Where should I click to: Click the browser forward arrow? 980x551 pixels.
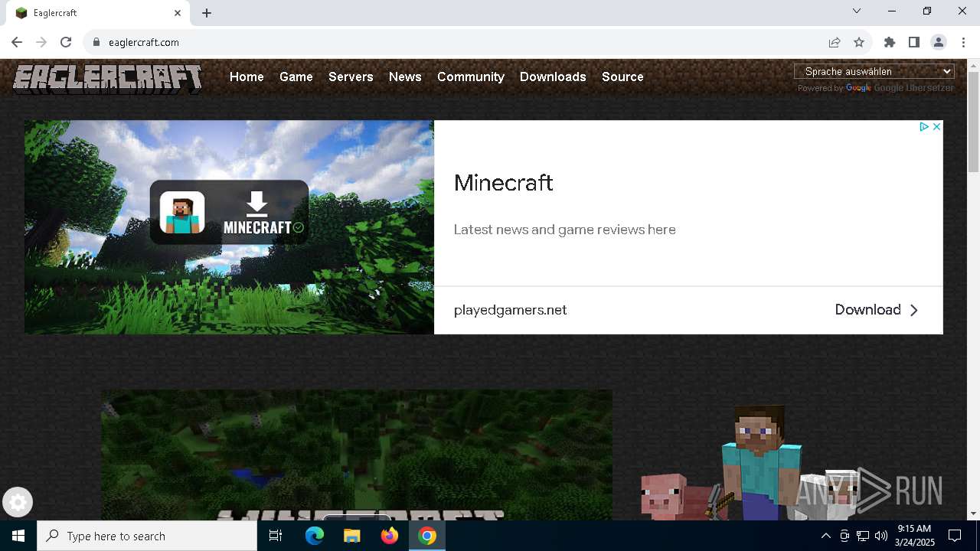point(41,42)
